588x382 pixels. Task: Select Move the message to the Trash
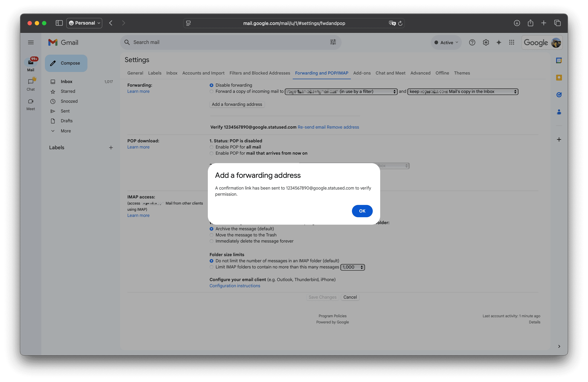(211, 235)
